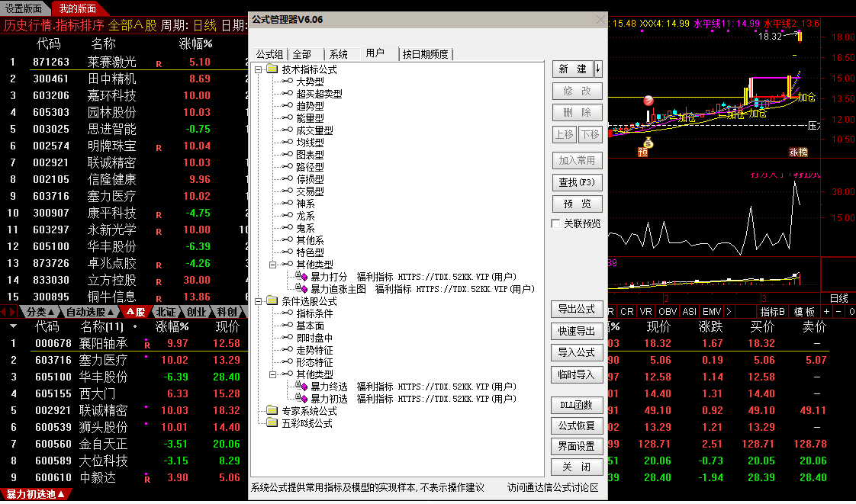Click the key icon next to 超买超卖型
Screen dimensions: 856x504
click(288, 93)
